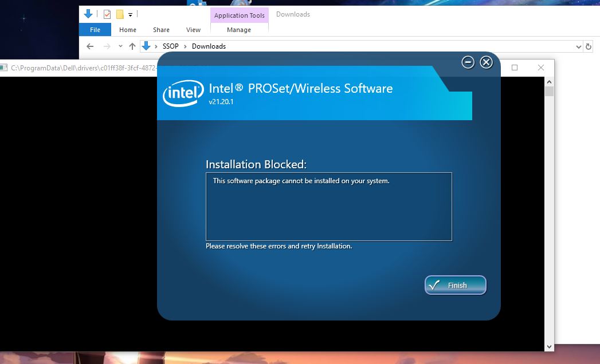The image size is (600, 364).
Task: Go back in File Explorer navigation
Action: [x=90, y=46]
